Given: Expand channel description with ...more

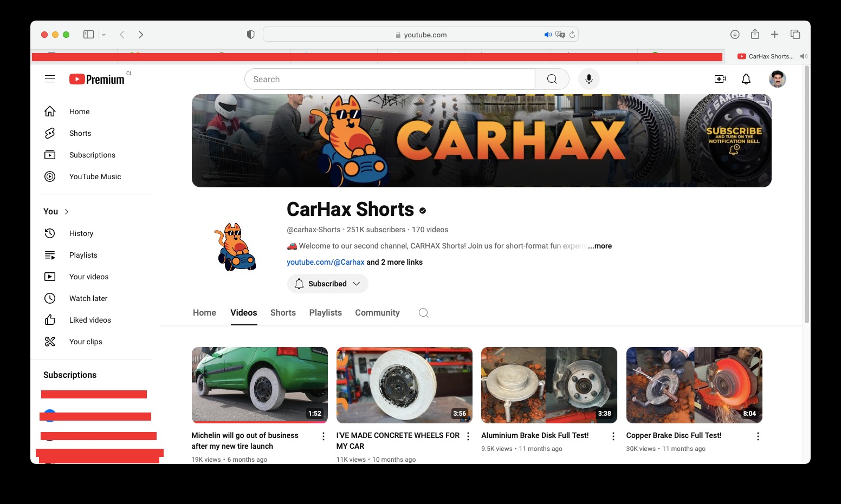Looking at the screenshot, I should click(x=600, y=246).
